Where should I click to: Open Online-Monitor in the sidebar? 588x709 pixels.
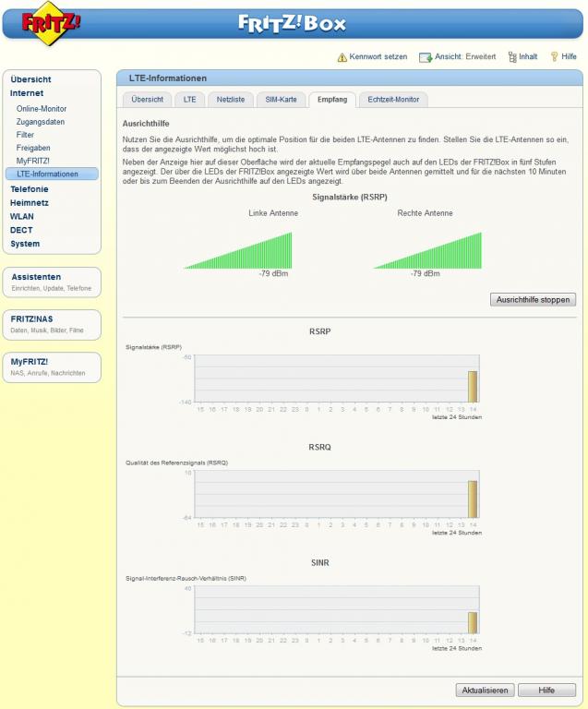click(x=42, y=109)
